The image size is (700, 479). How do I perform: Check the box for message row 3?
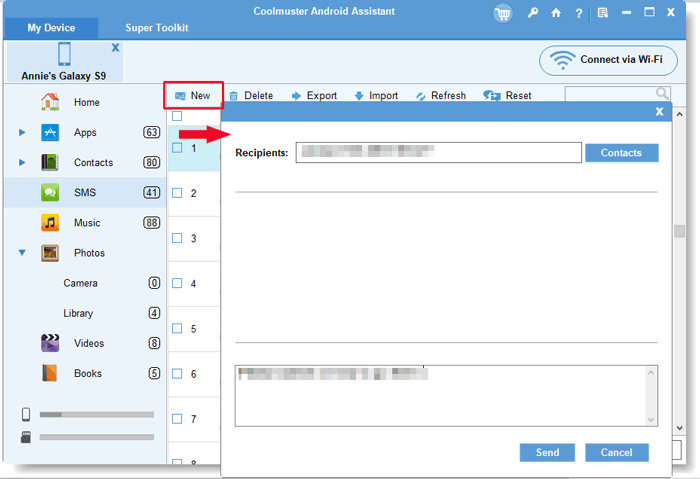click(177, 238)
